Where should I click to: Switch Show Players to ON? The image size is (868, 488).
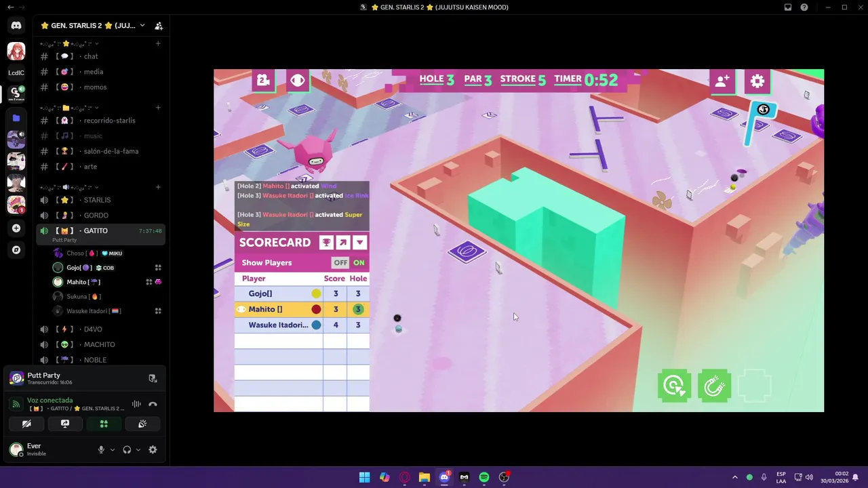point(359,263)
